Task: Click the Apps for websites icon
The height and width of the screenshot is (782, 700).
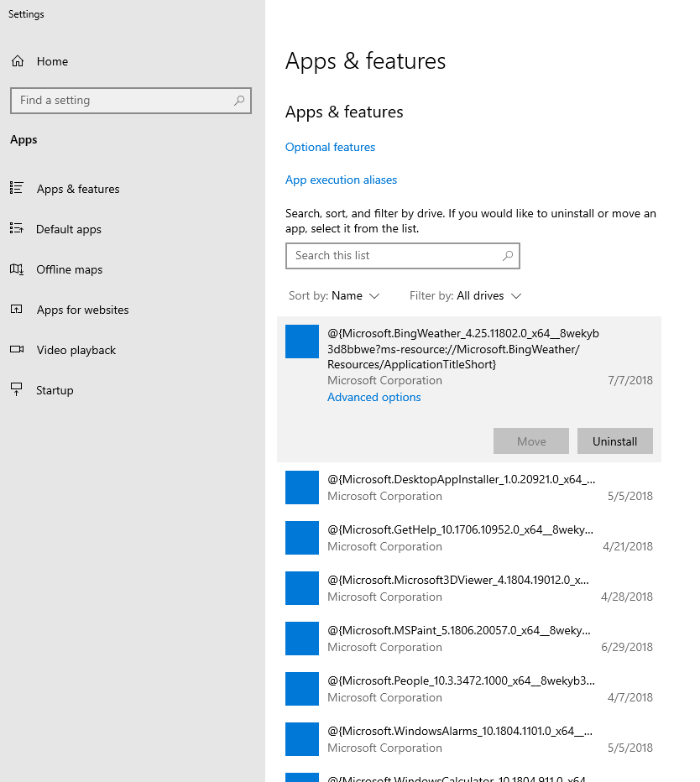Action: (x=17, y=310)
